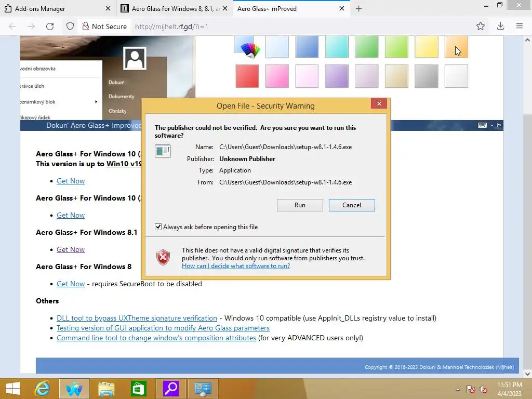Open a new browser tab

(358, 9)
